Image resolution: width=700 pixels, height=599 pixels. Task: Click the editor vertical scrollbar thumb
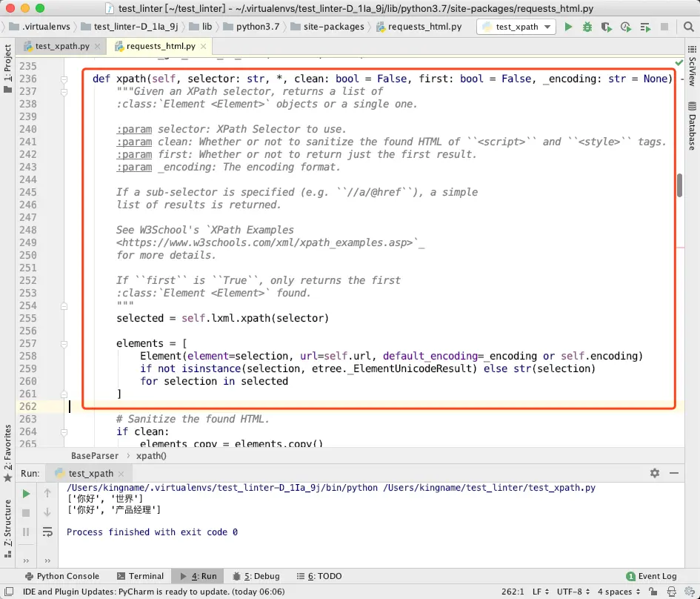tap(679, 185)
